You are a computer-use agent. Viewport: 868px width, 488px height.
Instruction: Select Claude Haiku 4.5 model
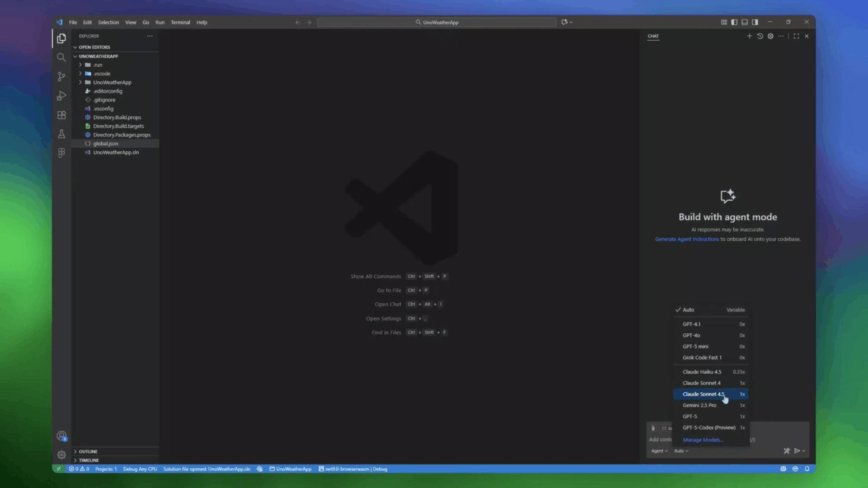(702, 371)
